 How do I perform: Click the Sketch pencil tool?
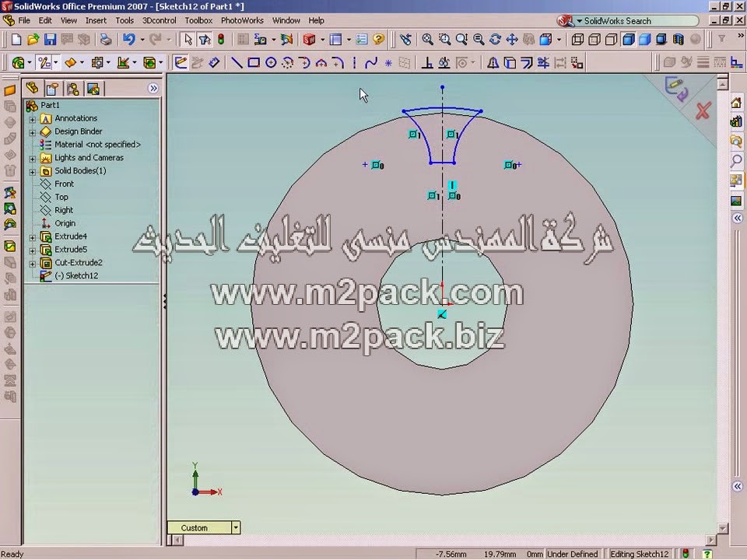[x=181, y=63]
